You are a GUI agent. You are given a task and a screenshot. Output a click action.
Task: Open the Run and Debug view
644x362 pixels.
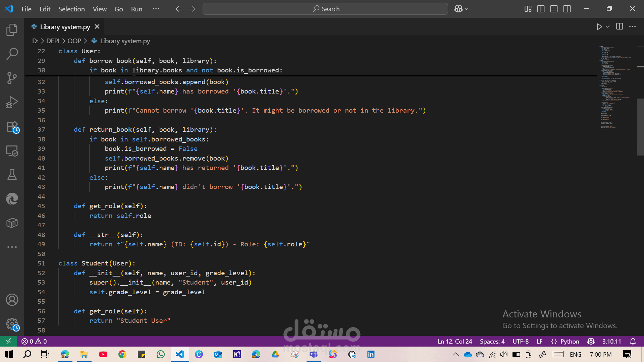[x=12, y=102]
